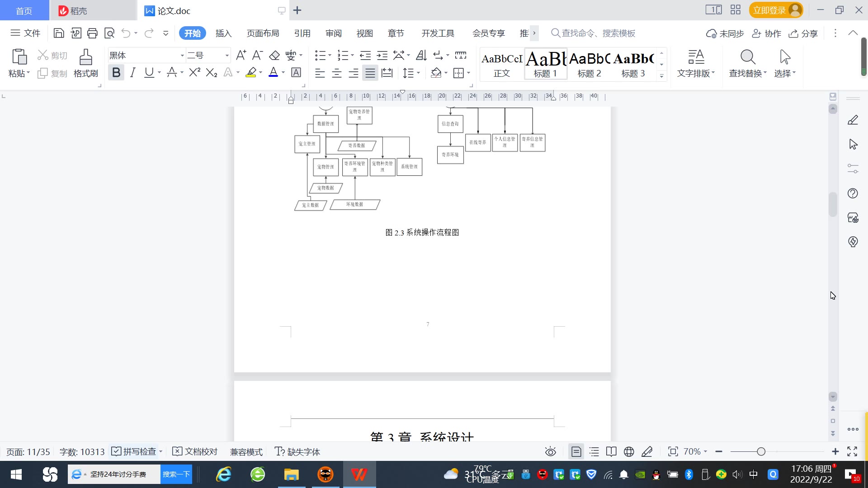
Task: Decrease font size with A- icon
Action: [257, 55]
